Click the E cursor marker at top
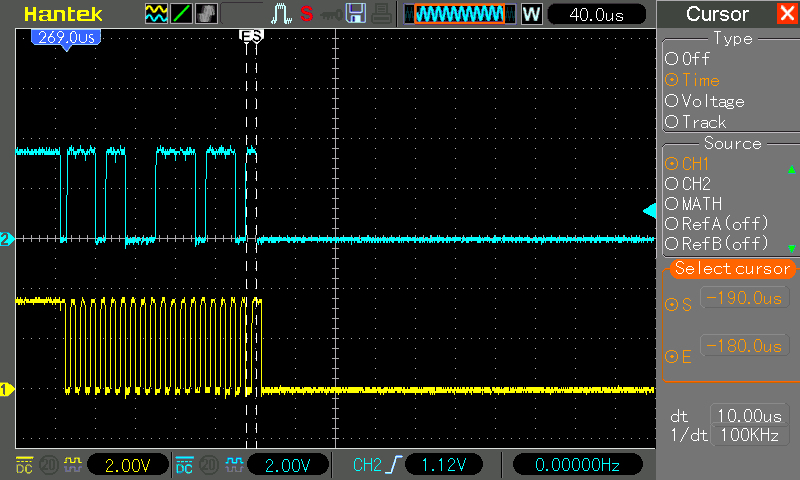The height and width of the screenshot is (480, 800). pyautogui.click(x=245, y=36)
